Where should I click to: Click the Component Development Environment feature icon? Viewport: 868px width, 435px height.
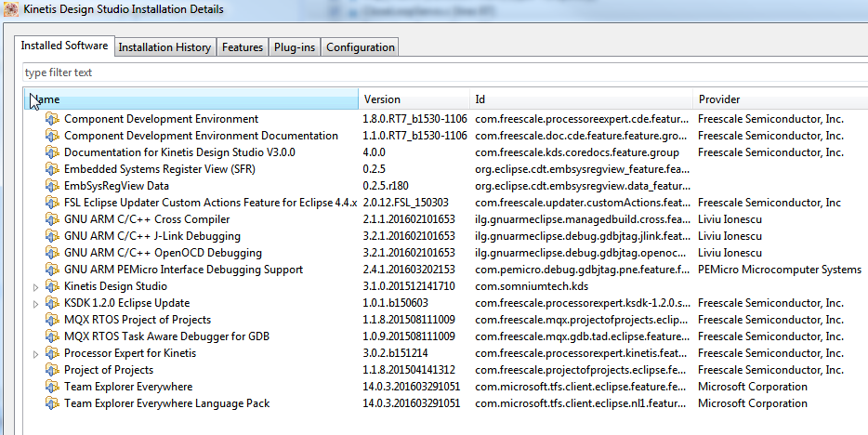tap(52, 119)
